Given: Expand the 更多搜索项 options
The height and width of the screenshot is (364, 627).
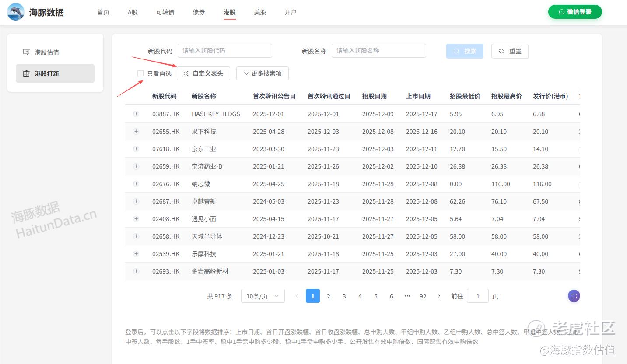Looking at the screenshot, I should coord(263,73).
